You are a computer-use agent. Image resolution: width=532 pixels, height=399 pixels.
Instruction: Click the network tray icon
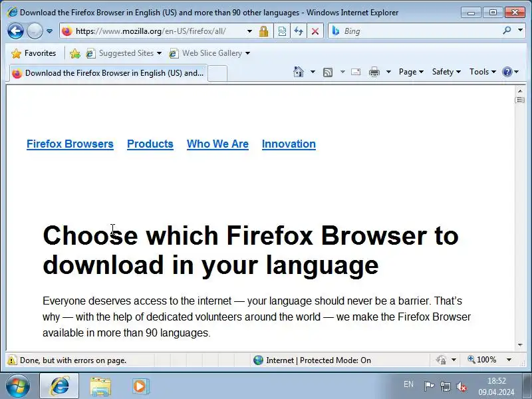pyautogui.click(x=445, y=386)
